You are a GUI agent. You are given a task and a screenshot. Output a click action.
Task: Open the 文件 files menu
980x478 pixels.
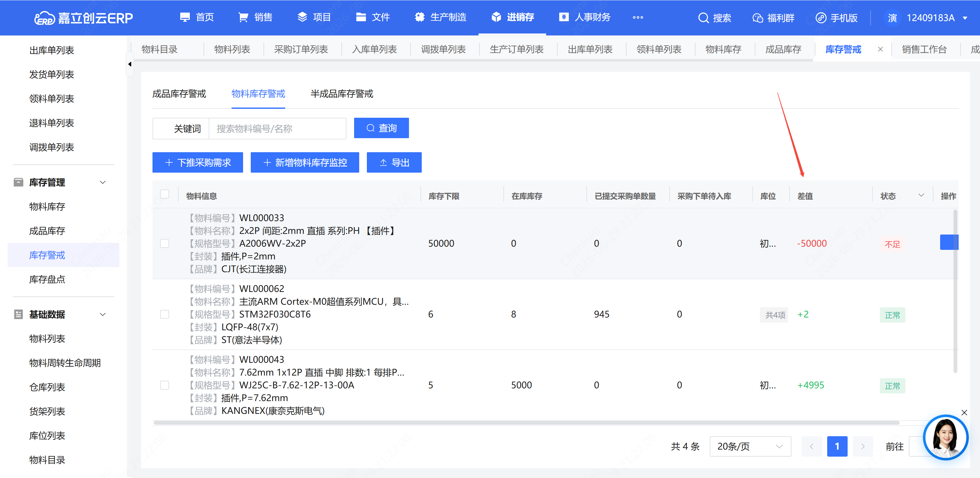[373, 18]
